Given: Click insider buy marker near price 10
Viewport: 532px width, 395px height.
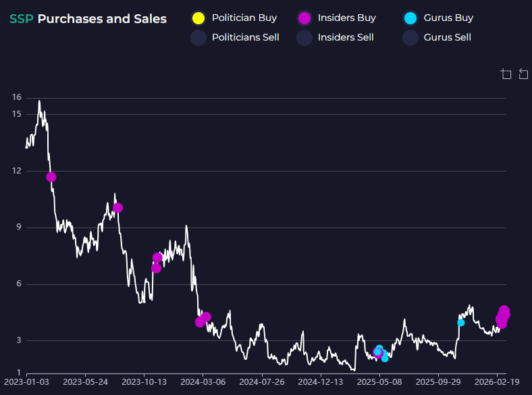Looking at the screenshot, I should [117, 208].
